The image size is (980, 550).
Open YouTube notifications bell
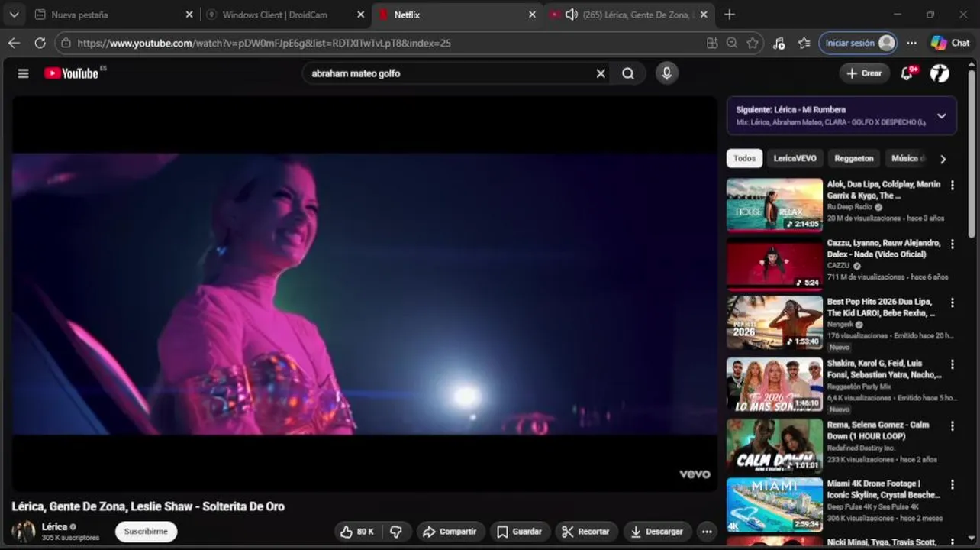click(907, 73)
